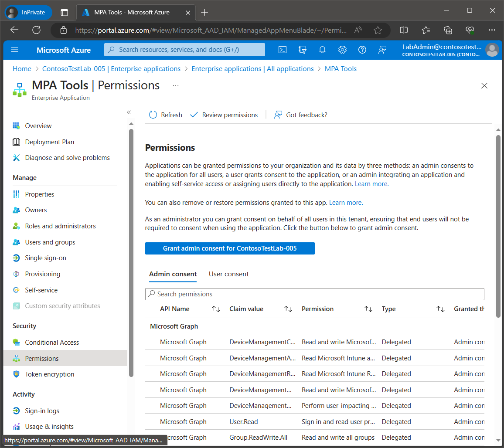Click the Group.ReadWrite.All claim value

pyautogui.click(x=258, y=438)
